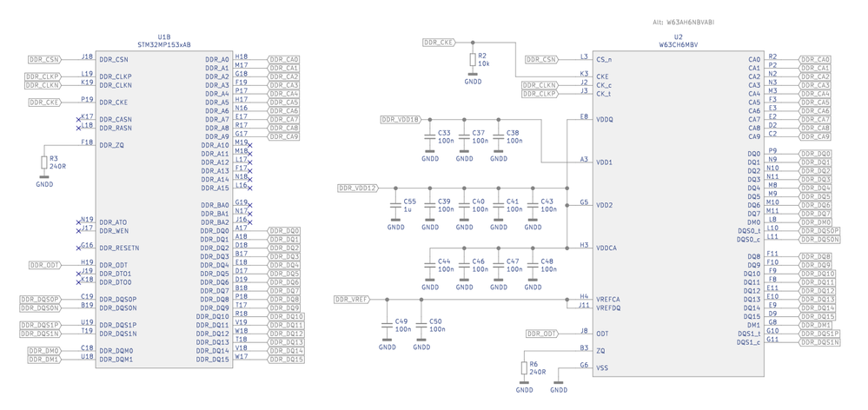Click the CK_t pin name on U2
Image resolution: width=868 pixels, height=410 pixels.
[604, 94]
